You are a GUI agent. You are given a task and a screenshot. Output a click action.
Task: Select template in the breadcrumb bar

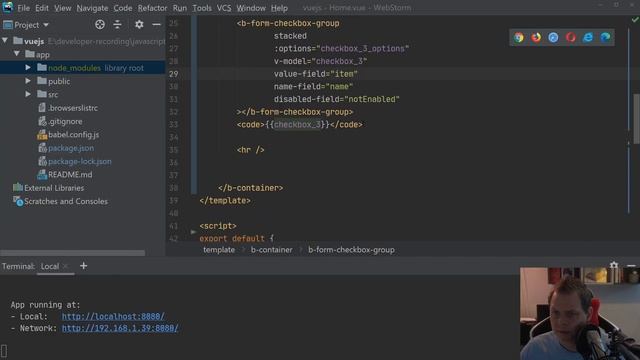coord(219,250)
